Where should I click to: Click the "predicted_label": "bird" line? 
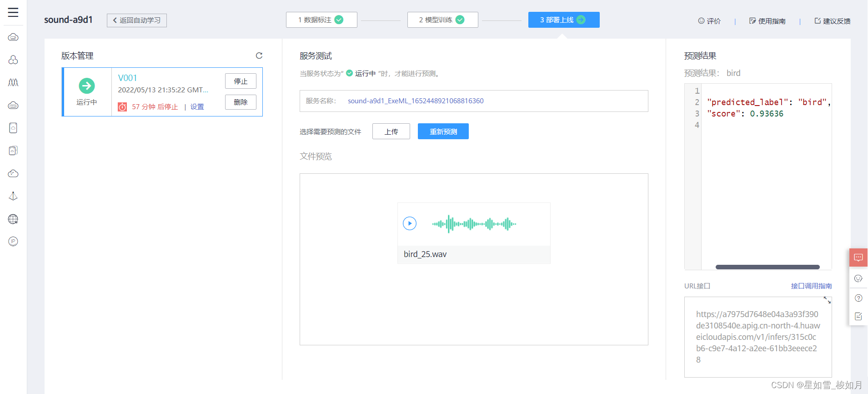click(769, 102)
